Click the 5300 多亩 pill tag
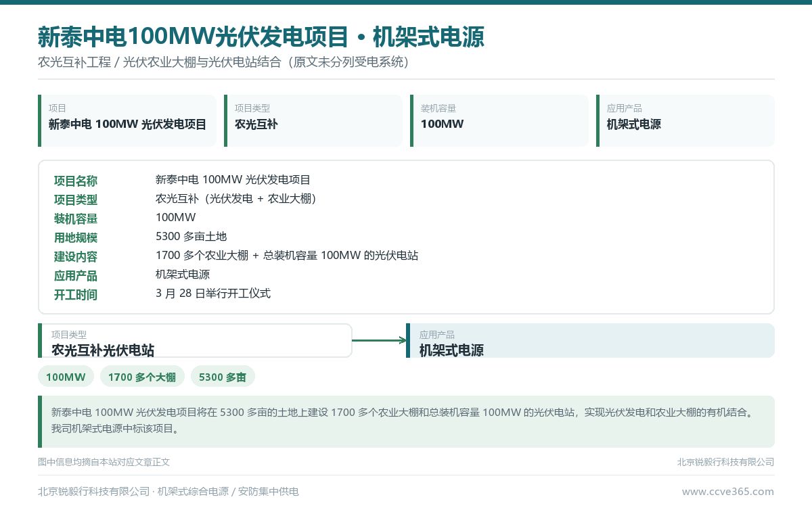Viewport: 812px width, 514px height. (x=223, y=377)
